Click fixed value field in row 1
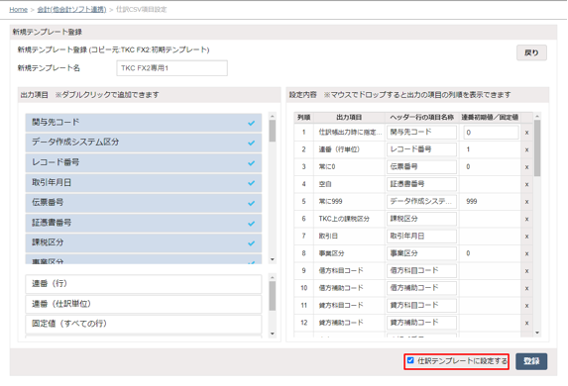Image resolution: width=568 pixels, height=386 pixels. coord(491,133)
